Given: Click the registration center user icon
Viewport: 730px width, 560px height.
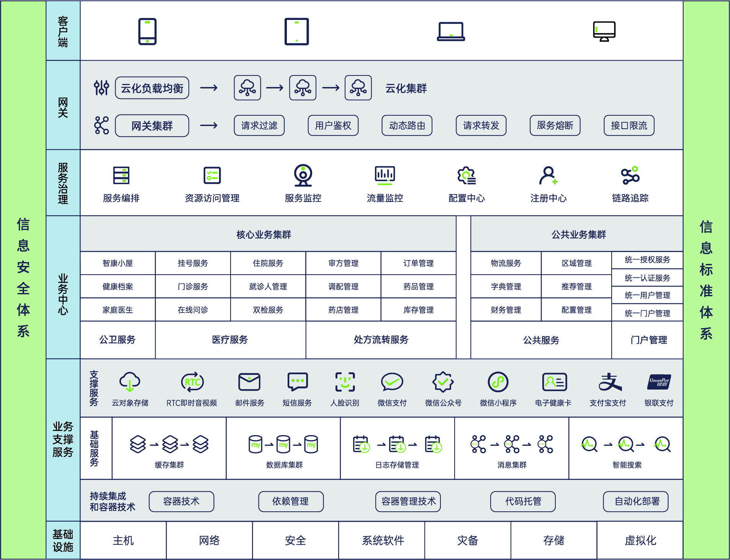Looking at the screenshot, I should [548, 175].
